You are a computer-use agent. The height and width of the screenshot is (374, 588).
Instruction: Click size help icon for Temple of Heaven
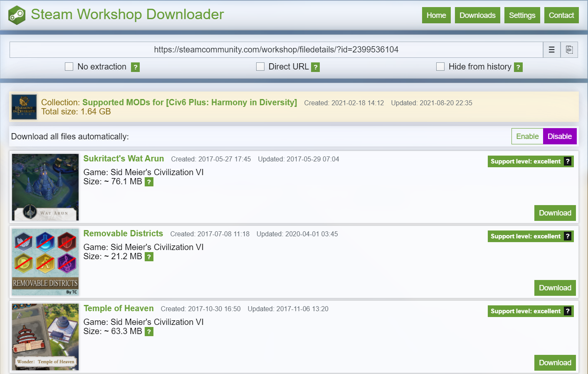pos(149,332)
